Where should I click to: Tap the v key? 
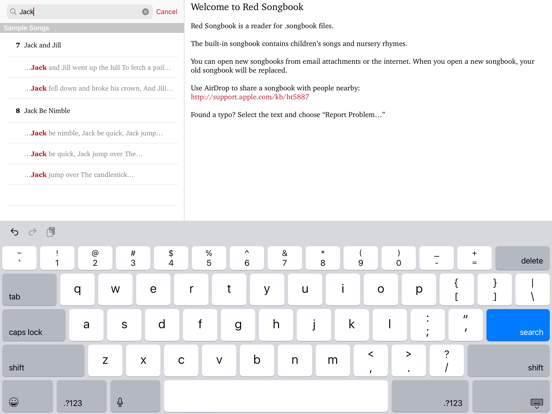(x=219, y=360)
